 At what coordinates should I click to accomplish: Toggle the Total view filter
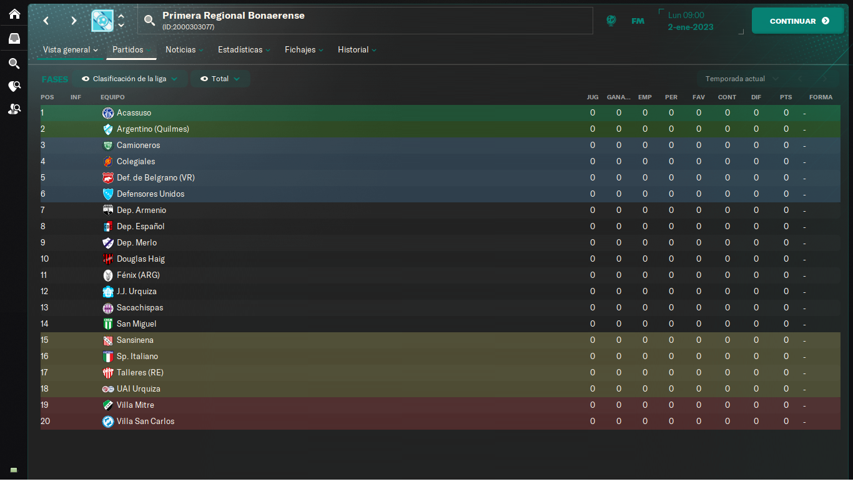pyautogui.click(x=220, y=79)
